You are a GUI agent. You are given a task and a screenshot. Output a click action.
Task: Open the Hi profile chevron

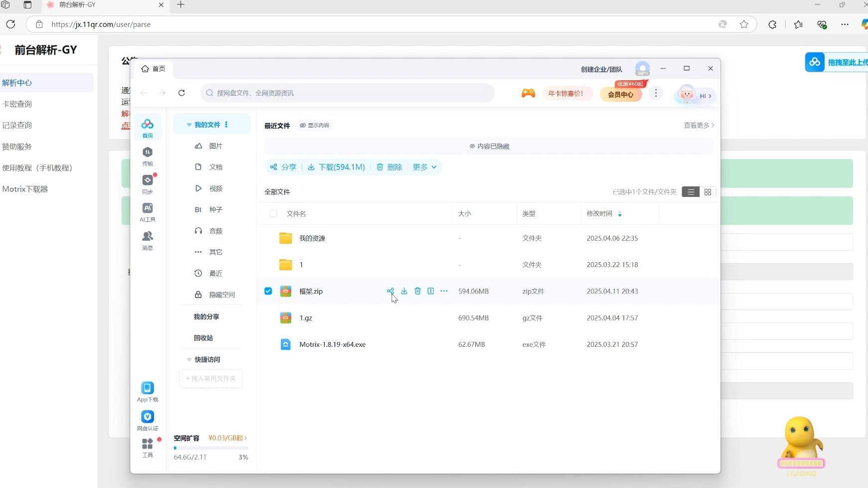point(710,96)
